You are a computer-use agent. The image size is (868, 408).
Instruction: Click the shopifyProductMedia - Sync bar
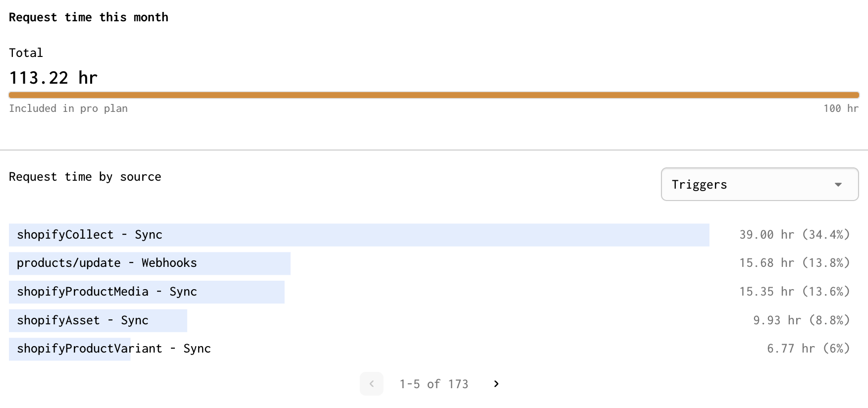click(147, 292)
